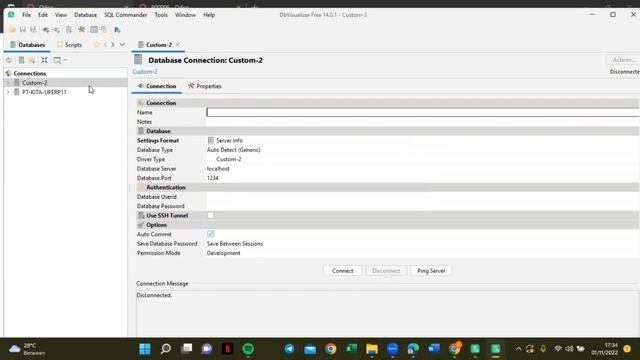Close the Custom-2 editor tab
The height and width of the screenshot is (360, 640).
(178, 44)
